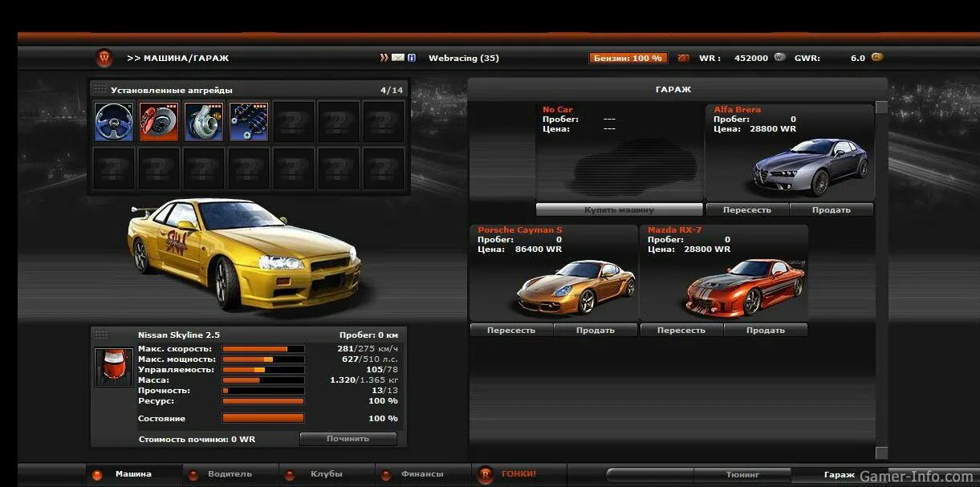
Task: Switch to the Тюнинг tab
Action: coord(742,475)
